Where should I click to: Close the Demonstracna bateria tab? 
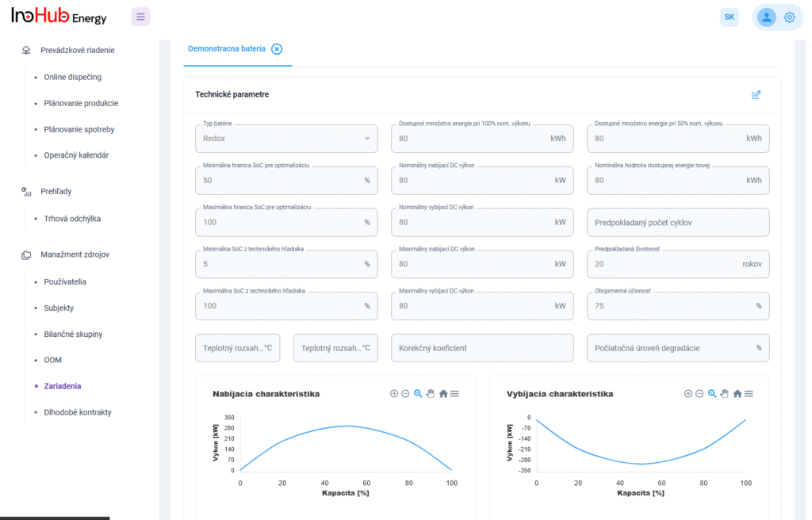(277, 49)
